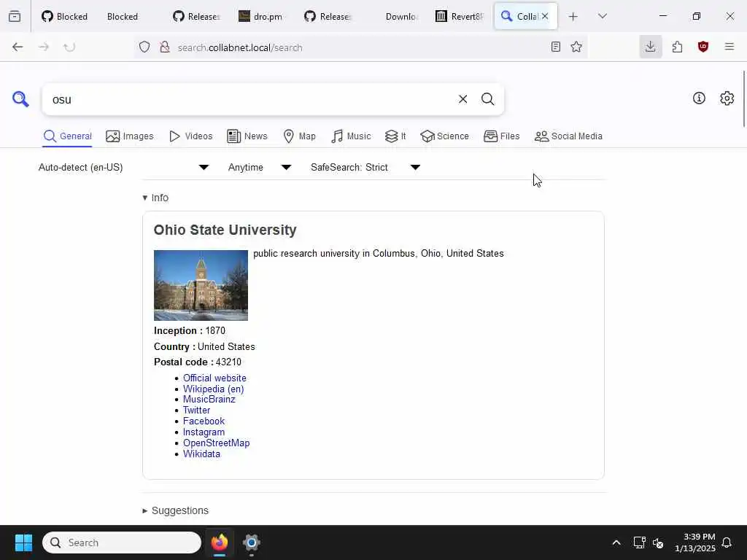Screen dimensions: 747x560
Task: Open the Auto-detect (en-US) language dropdown
Action: tap(123, 167)
